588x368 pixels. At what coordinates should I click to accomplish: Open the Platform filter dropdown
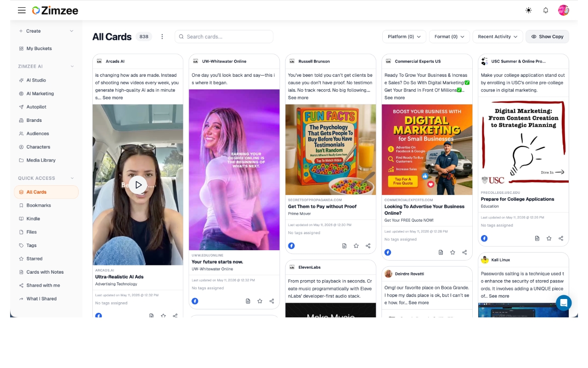click(x=404, y=36)
